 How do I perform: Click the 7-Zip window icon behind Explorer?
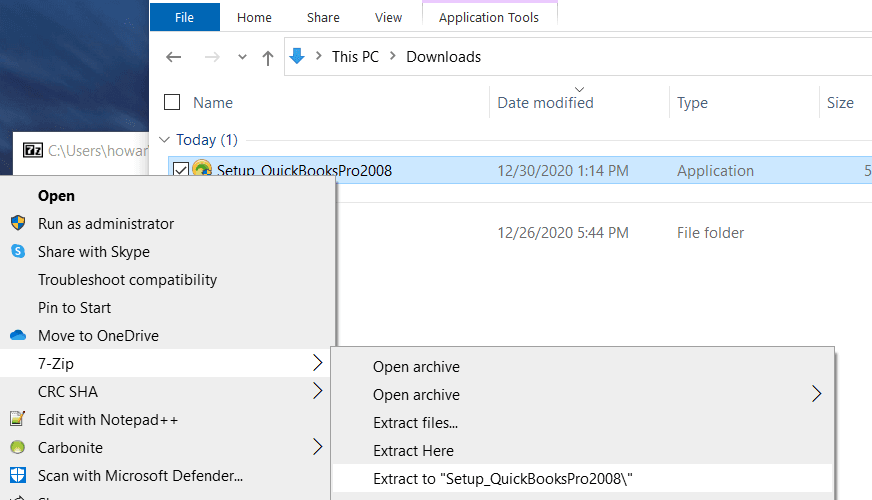click(x=33, y=150)
